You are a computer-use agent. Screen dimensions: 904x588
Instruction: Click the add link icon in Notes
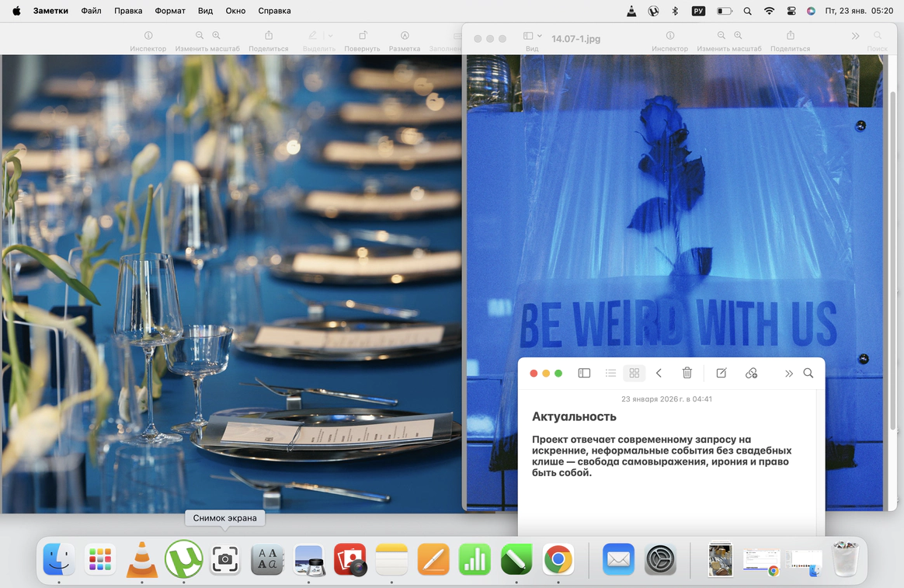pyautogui.click(x=751, y=373)
